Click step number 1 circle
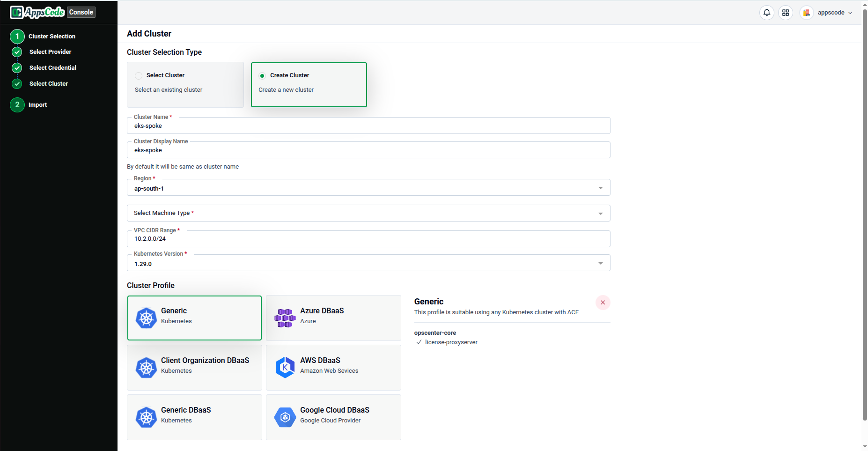This screenshot has width=868, height=451. pos(17,36)
